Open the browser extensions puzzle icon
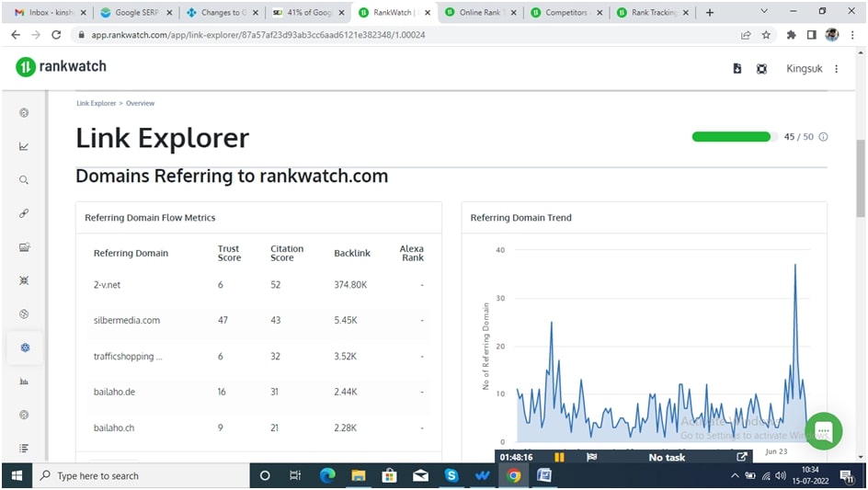 (x=791, y=35)
